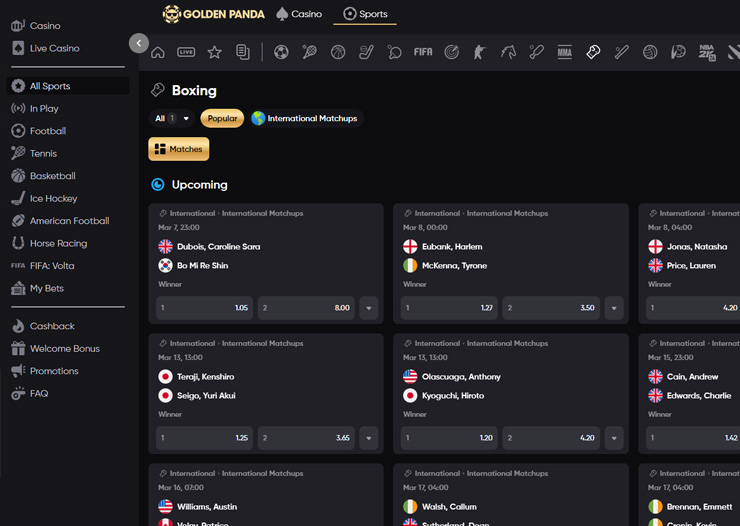740x526 pixels.
Task: Switch to the Casino top tab
Action: [299, 14]
